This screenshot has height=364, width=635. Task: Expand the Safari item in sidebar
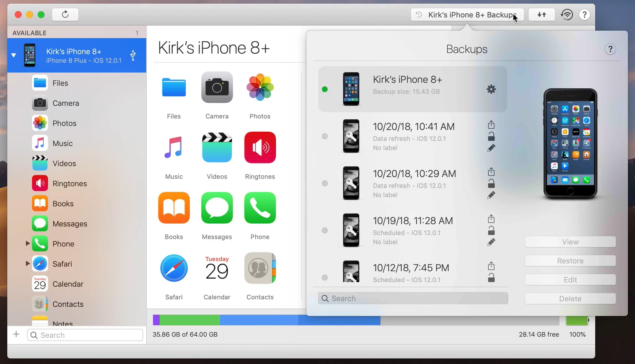coord(28,264)
